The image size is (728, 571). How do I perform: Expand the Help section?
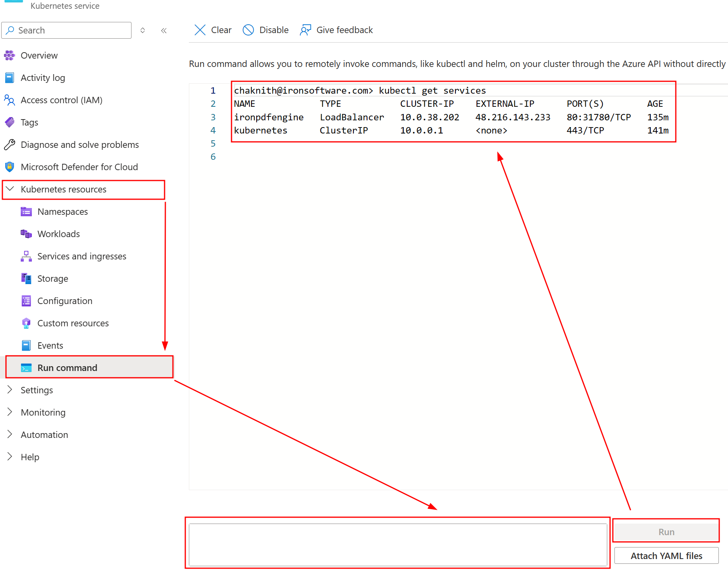coord(10,457)
